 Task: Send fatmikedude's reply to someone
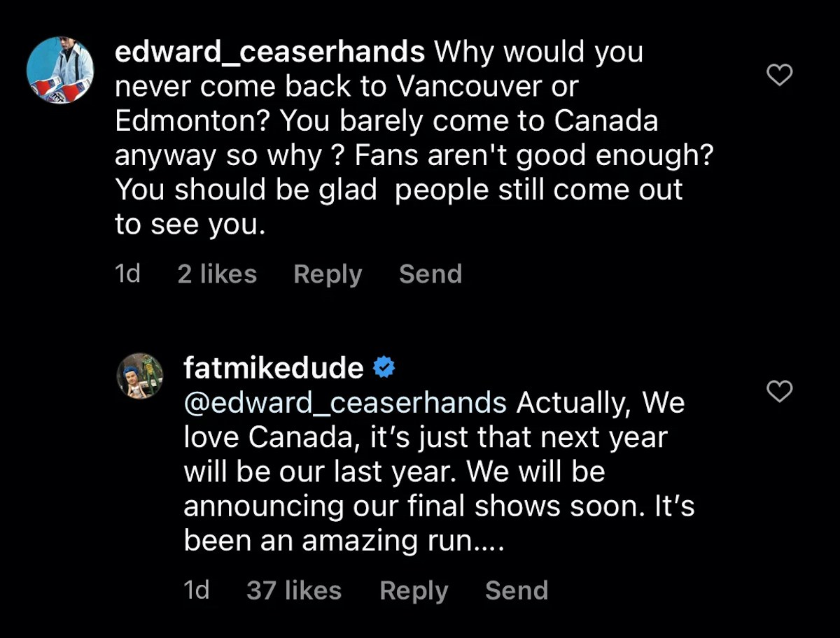tap(517, 590)
